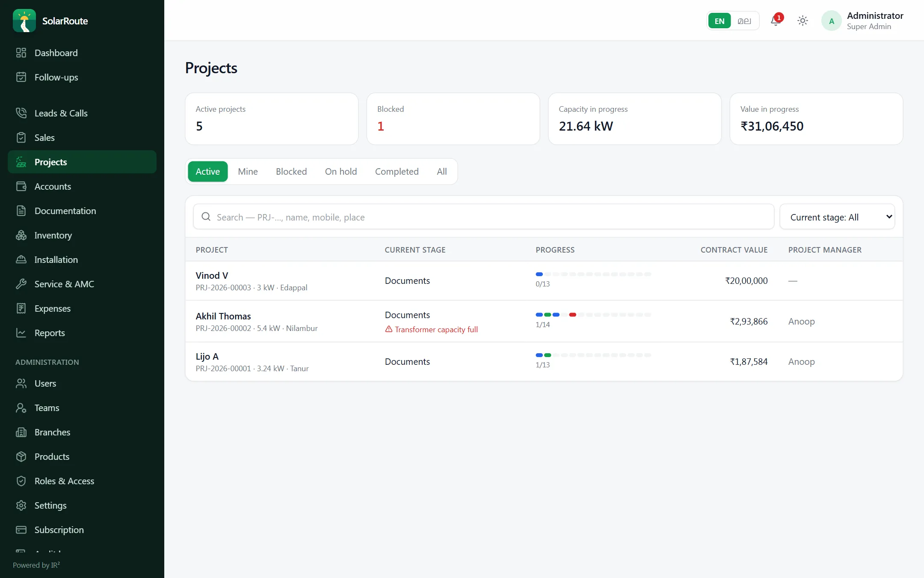Toggle light/dark theme sun icon
This screenshot has width=924, height=578.
click(x=803, y=21)
